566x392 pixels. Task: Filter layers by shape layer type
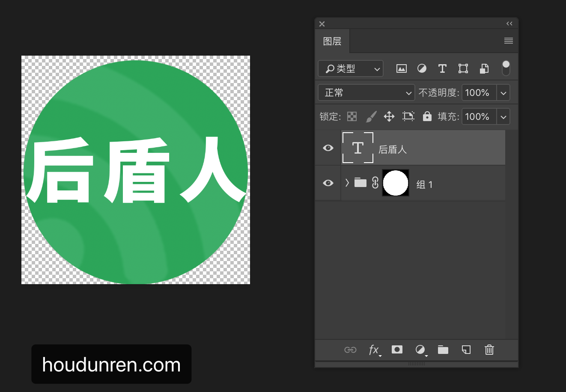[x=463, y=68]
